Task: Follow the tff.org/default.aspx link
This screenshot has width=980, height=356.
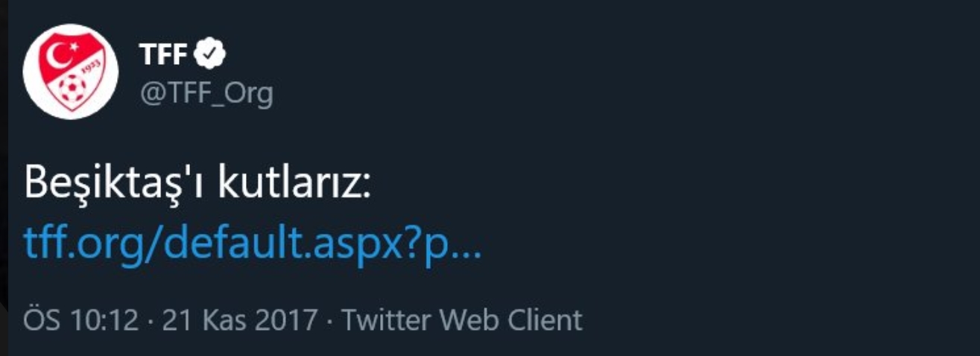Action: pyautogui.click(x=253, y=244)
